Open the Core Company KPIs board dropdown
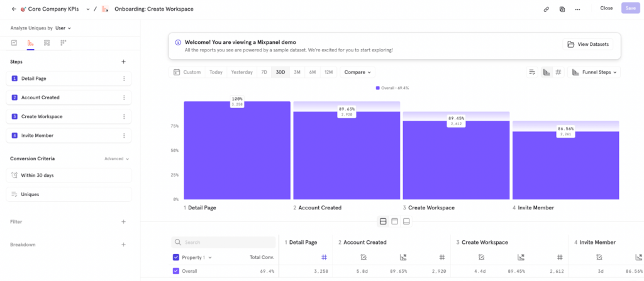The height and width of the screenshot is (281, 644). [88, 9]
